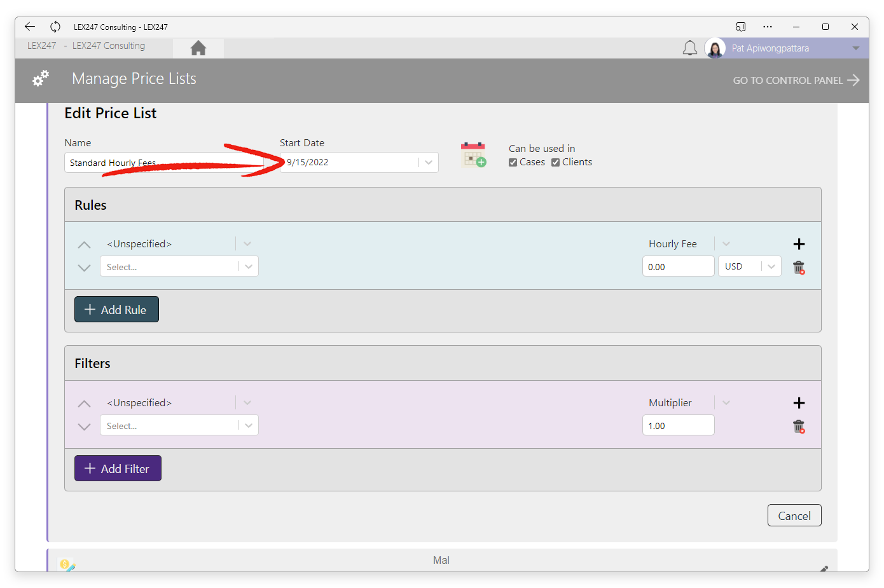This screenshot has width=884, height=588.
Task: Click the add date calendar icon
Action: [473, 155]
